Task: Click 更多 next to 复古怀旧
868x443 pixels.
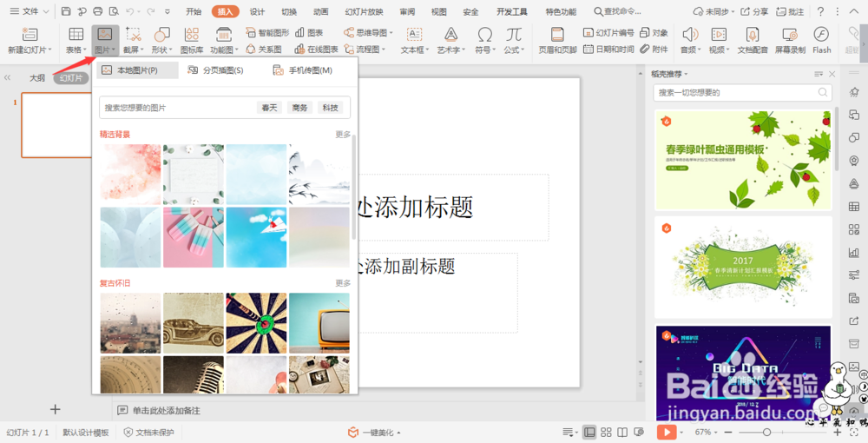Action: click(x=343, y=283)
